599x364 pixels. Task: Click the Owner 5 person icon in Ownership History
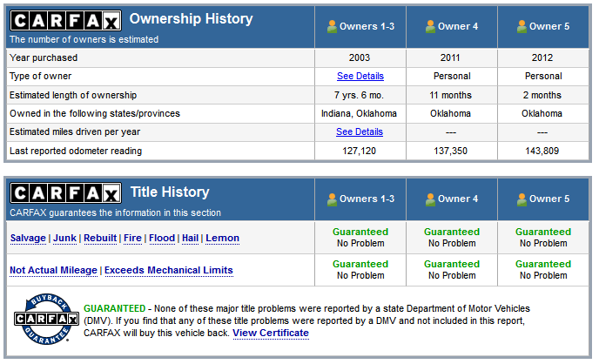[522, 26]
